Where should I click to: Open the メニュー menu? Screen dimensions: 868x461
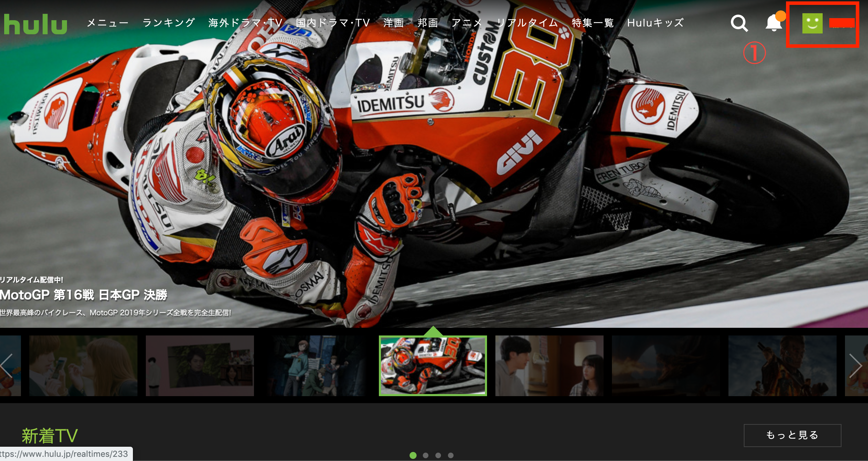tap(107, 23)
